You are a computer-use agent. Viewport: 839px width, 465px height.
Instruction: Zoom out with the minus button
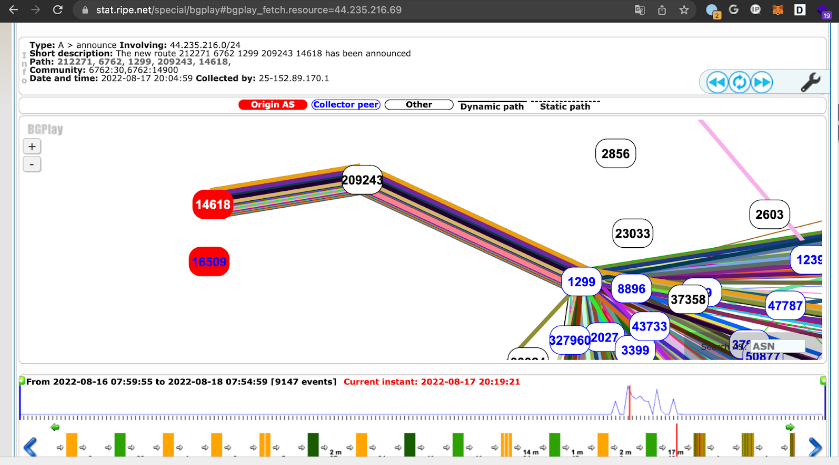(32, 164)
